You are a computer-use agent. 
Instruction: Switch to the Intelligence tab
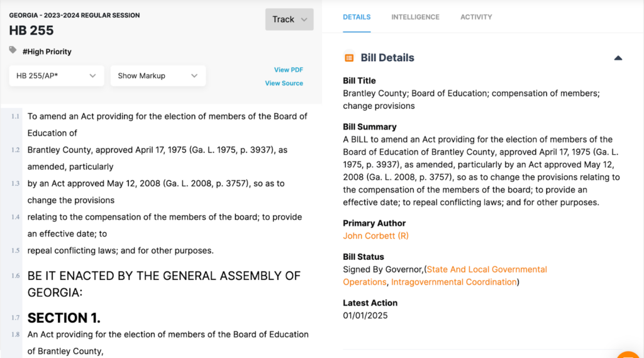[x=415, y=17]
